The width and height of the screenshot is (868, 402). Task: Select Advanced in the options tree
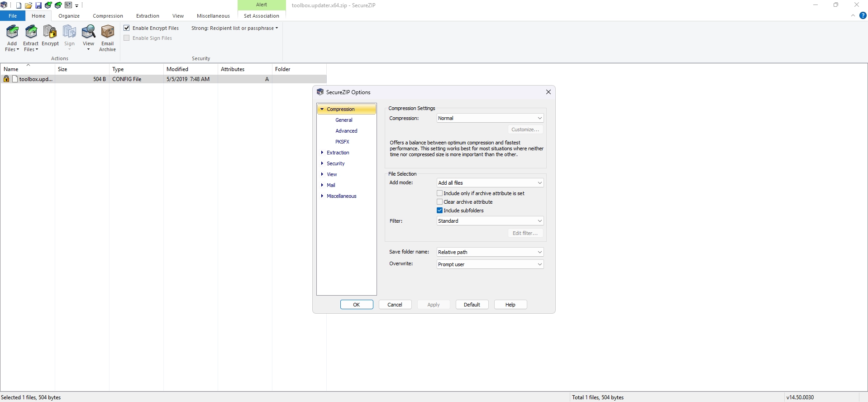[346, 131]
